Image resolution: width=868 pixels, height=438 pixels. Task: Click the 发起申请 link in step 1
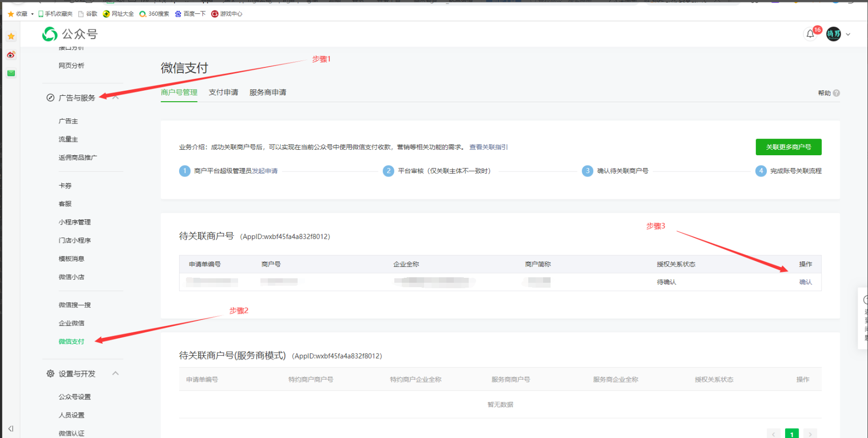[x=265, y=171]
